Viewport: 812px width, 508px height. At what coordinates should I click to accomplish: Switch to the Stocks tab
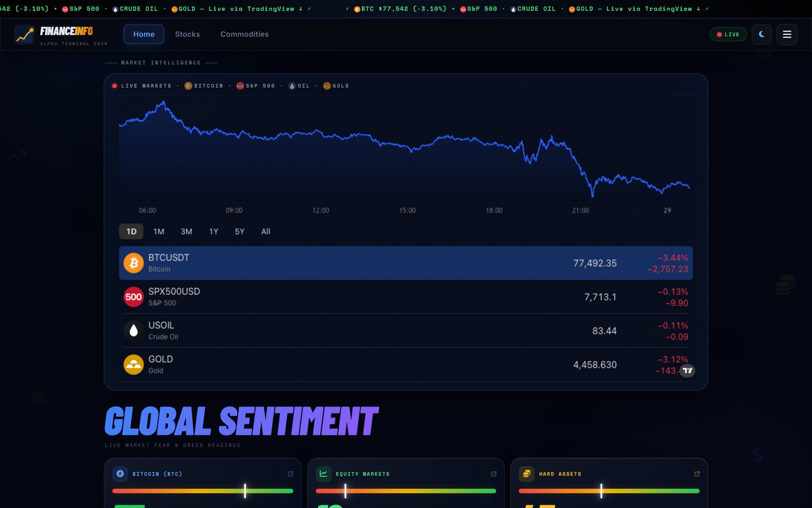tap(187, 34)
